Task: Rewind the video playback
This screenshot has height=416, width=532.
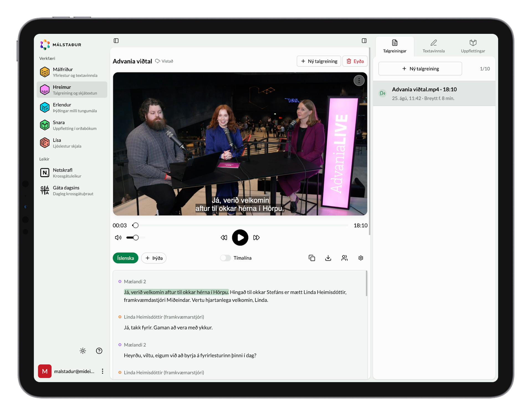Action: tap(224, 238)
